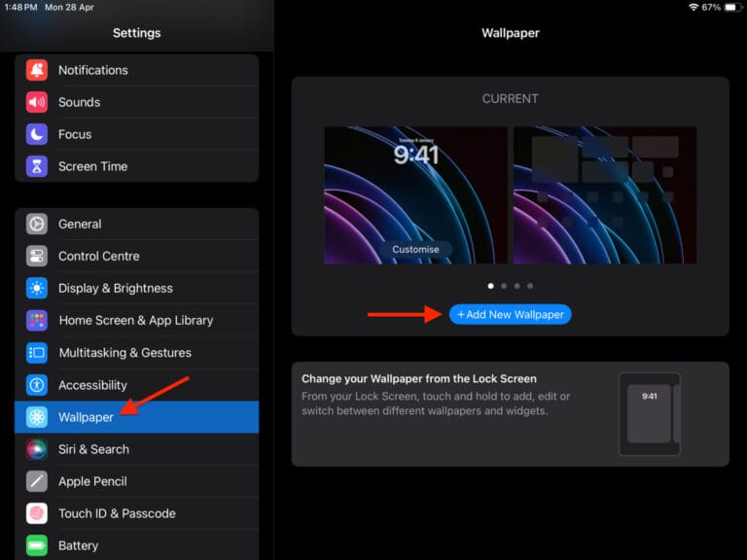Viewport: 747px width, 560px height.
Task: Select the Apple Pencil settings row
Action: tap(92, 481)
